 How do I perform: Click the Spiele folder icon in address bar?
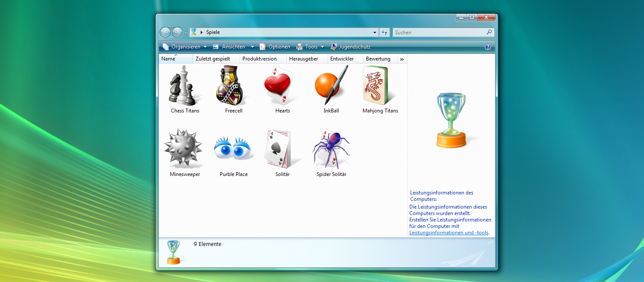[194, 32]
